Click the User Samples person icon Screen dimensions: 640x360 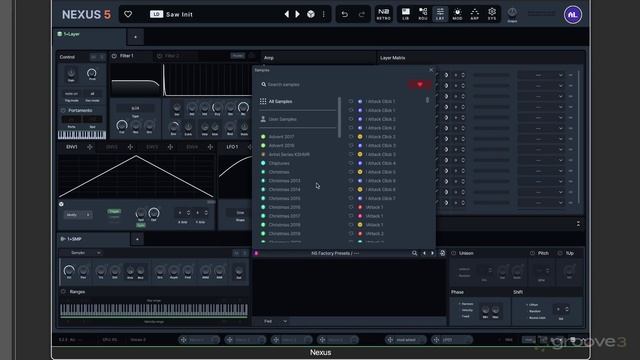tap(263, 119)
